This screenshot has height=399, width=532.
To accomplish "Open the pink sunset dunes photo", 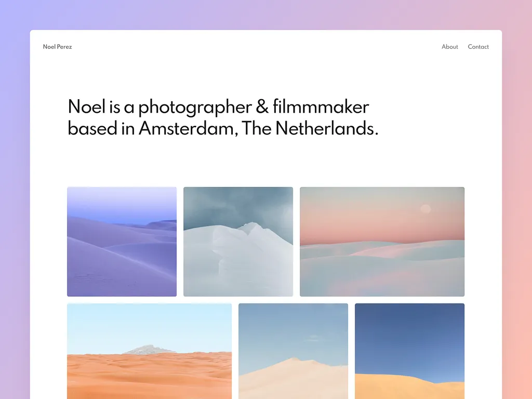I will point(382,242).
